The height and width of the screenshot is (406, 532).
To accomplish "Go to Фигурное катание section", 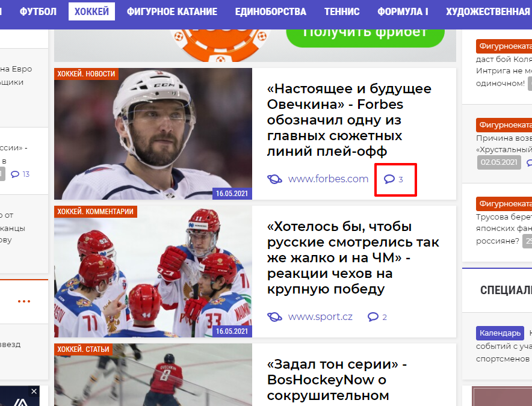I will click(172, 11).
